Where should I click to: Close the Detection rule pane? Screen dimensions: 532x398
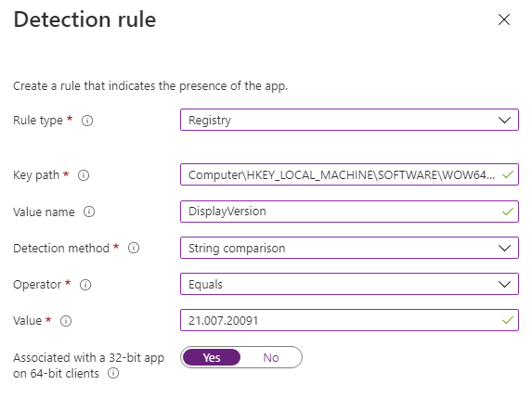504,19
